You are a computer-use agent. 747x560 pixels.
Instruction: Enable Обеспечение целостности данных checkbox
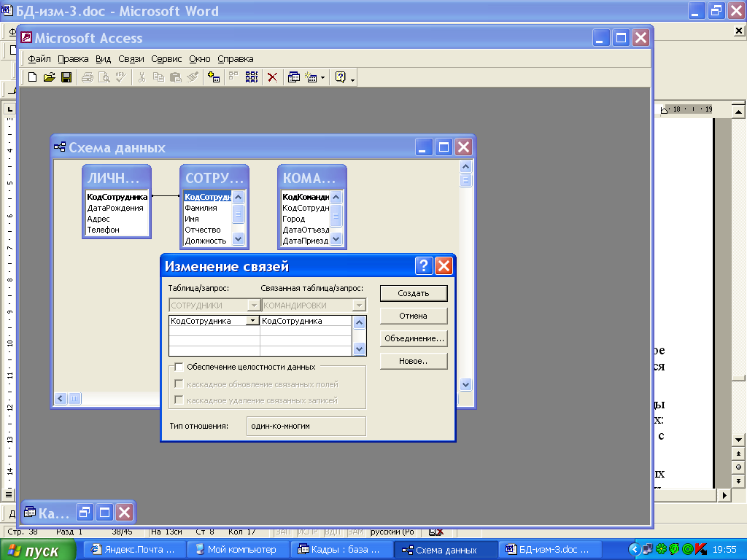click(x=179, y=367)
